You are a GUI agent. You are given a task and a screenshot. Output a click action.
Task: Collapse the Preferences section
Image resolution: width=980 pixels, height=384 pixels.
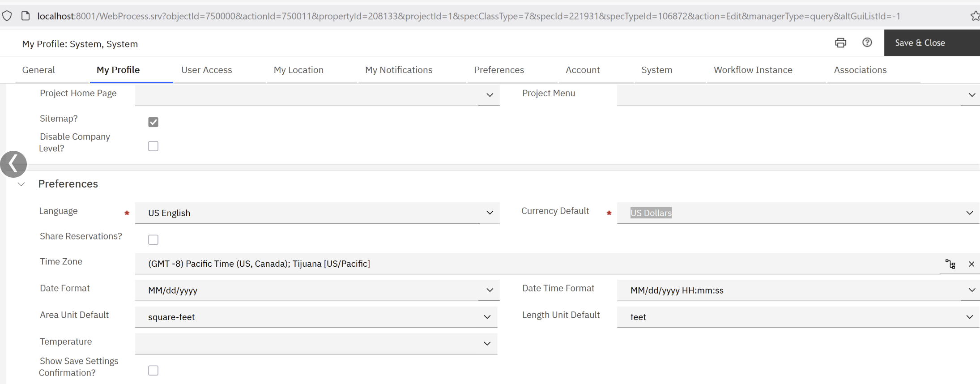tap(21, 184)
